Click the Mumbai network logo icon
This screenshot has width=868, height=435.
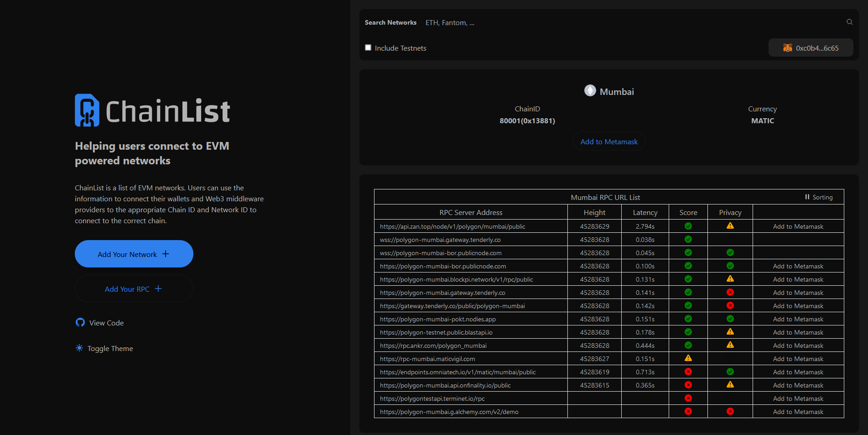coord(590,91)
